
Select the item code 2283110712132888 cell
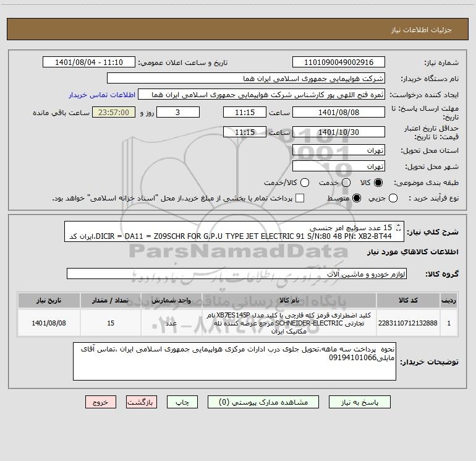(408, 323)
